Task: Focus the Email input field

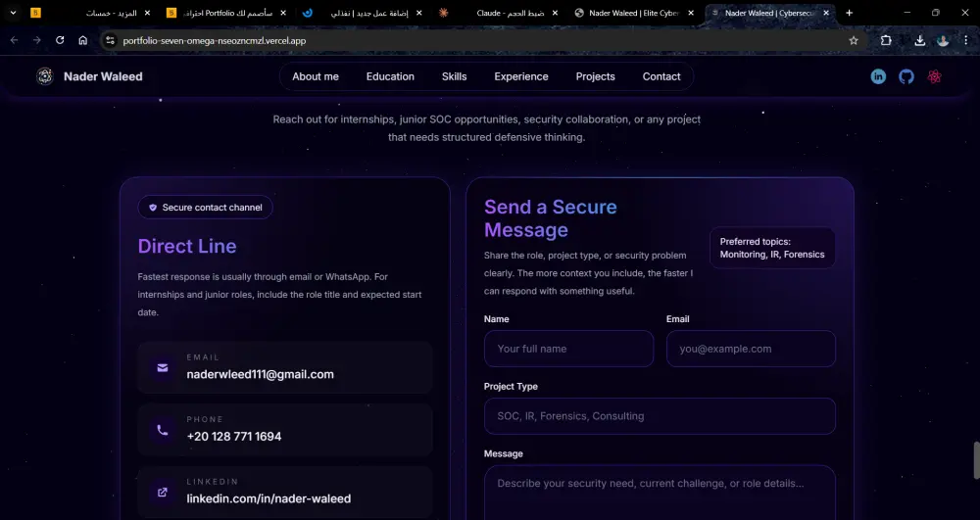Action: point(751,349)
